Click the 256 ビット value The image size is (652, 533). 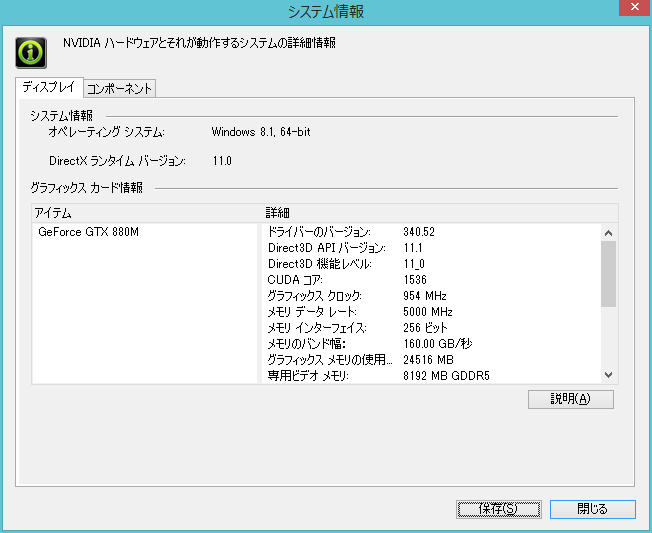click(x=425, y=328)
